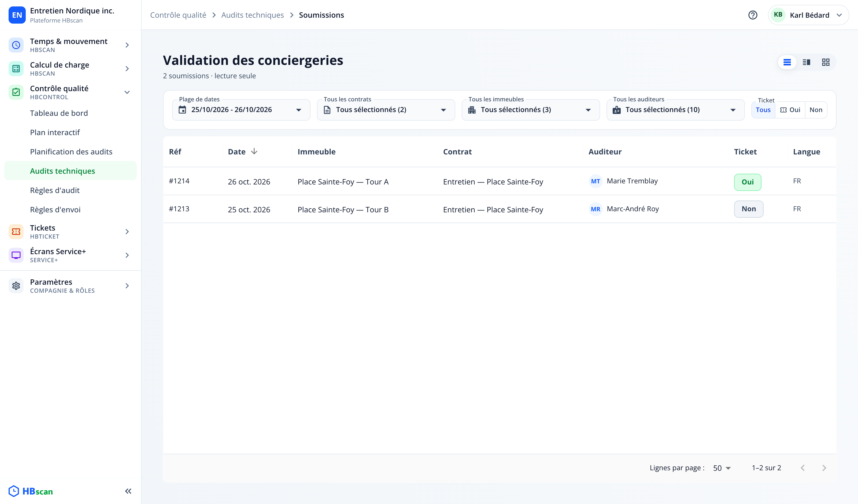The height and width of the screenshot is (504, 858).
Task: Open Plan interactif menu item
Action: (x=70, y=132)
